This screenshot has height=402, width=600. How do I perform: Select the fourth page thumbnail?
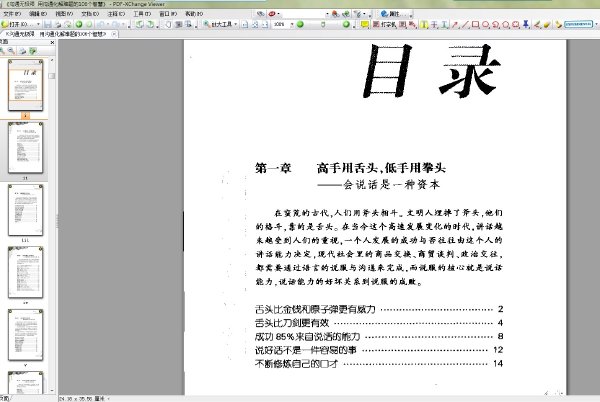(x=25, y=272)
